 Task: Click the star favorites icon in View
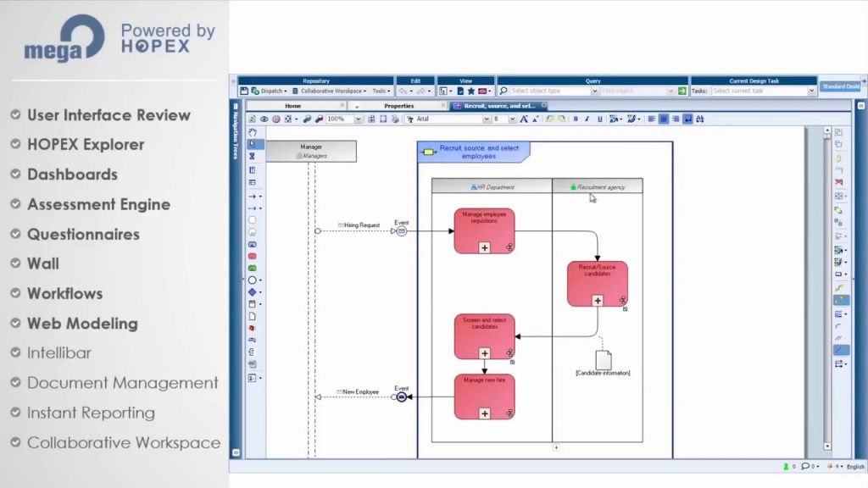pyautogui.click(x=471, y=91)
